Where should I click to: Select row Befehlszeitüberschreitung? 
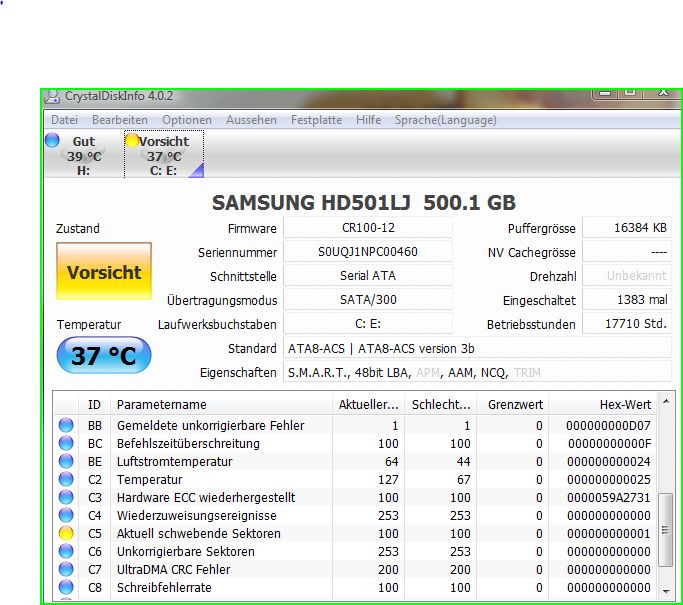coord(355,443)
